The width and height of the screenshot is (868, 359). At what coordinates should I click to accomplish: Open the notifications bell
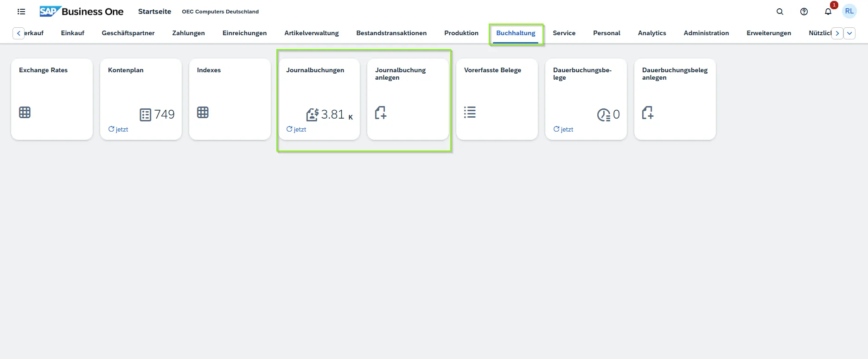pos(828,12)
